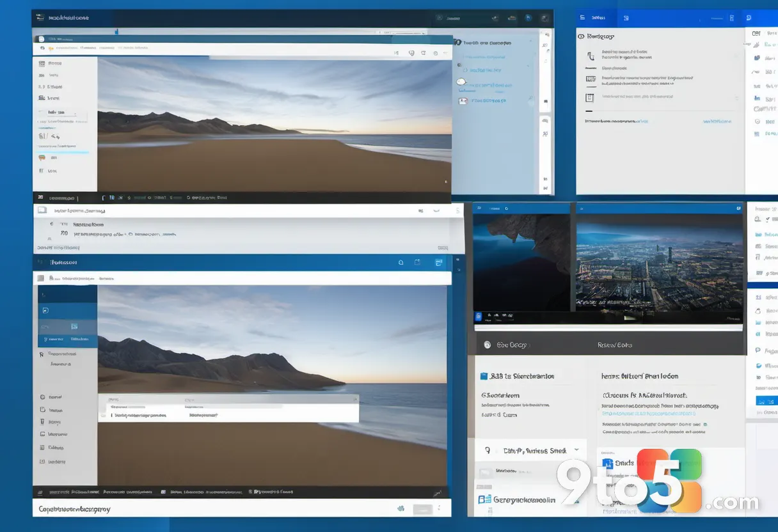The height and width of the screenshot is (532, 778).
Task: Click the white popup field overlaying the lower beach photo
Action: coord(228,408)
